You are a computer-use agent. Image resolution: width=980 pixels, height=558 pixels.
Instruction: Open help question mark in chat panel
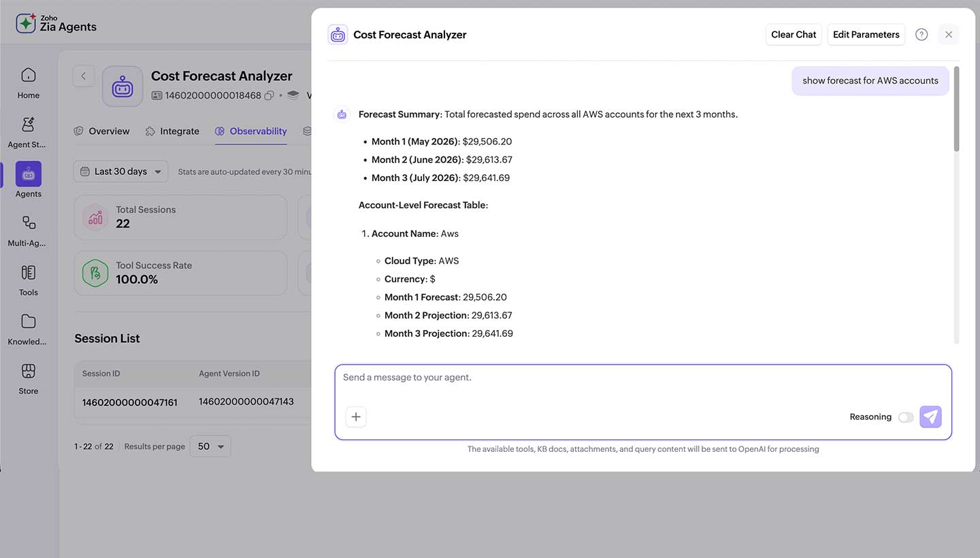(x=921, y=35)
